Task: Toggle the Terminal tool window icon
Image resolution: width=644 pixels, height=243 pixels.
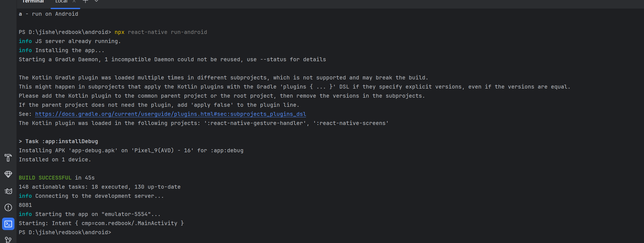Action: coord(8,224)
